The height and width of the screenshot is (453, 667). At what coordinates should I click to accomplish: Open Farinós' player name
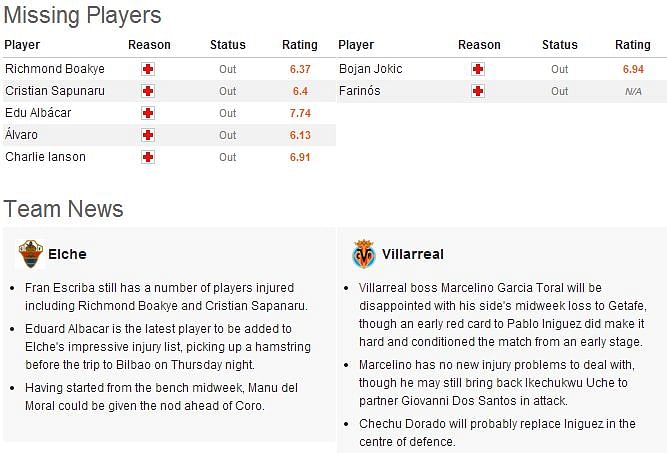click(359, 91)
